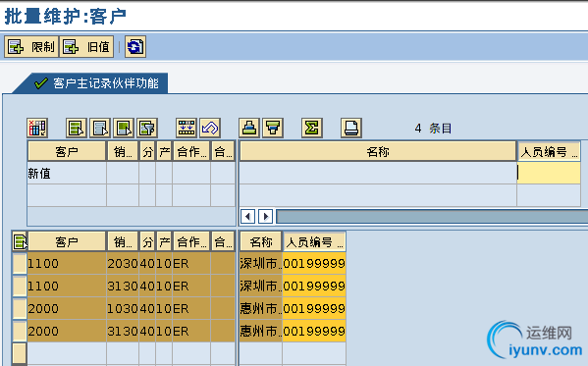
Task: Click customer 2000 cell in row with 1030
Action: tap(67, 309)
